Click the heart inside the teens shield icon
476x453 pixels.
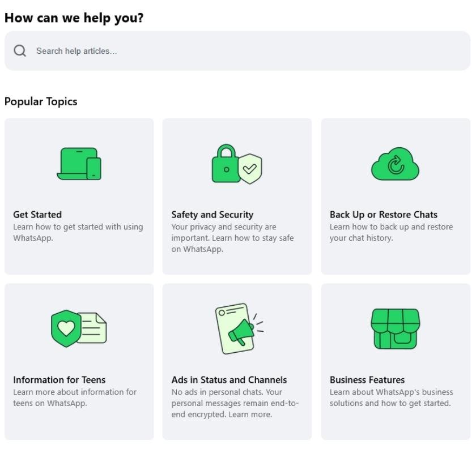point(65,327)
